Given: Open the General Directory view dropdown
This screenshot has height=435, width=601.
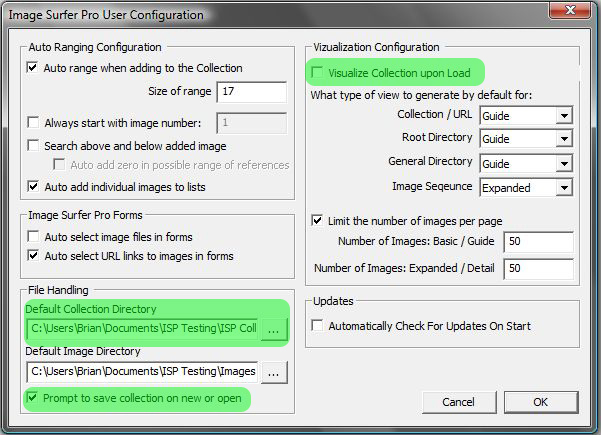Looking at the screenshot, I should [526, 164].
